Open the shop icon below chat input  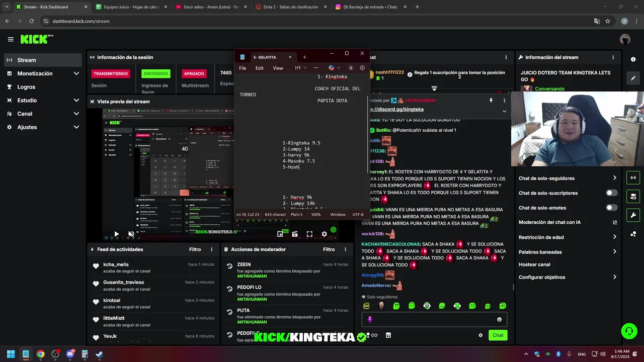click(388, 335)
